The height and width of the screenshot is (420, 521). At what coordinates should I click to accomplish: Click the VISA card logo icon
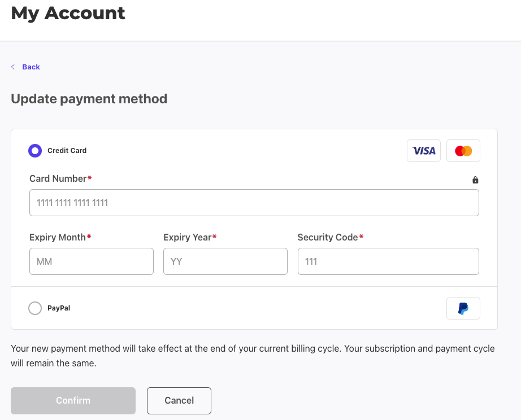click(x=423, y=151)
